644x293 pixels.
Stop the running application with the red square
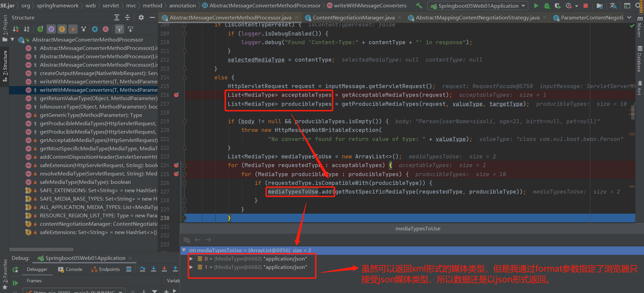click(586, 6)
